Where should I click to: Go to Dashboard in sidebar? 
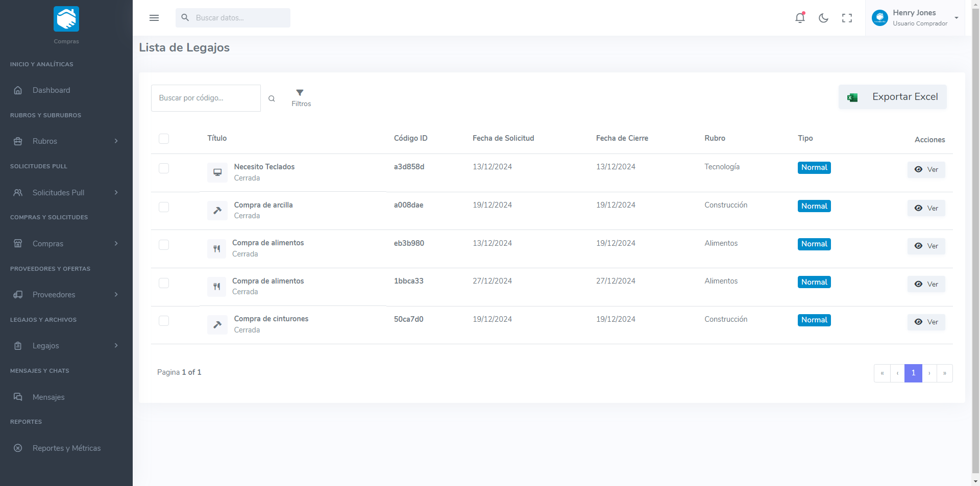coord(51,90)
